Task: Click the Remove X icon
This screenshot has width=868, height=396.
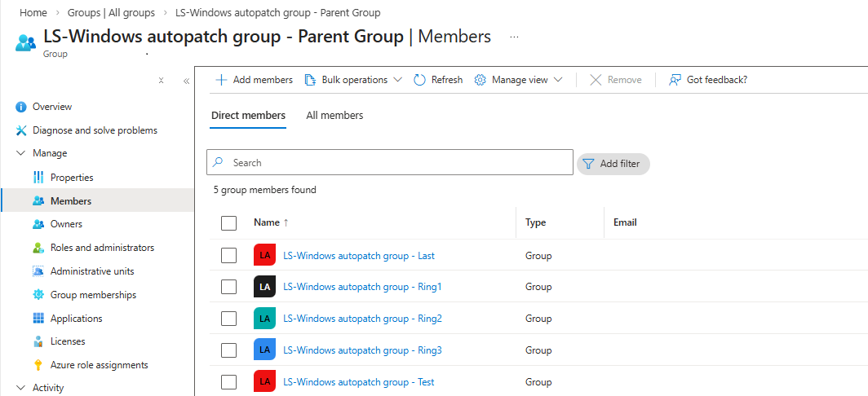Action: point(596,80)
